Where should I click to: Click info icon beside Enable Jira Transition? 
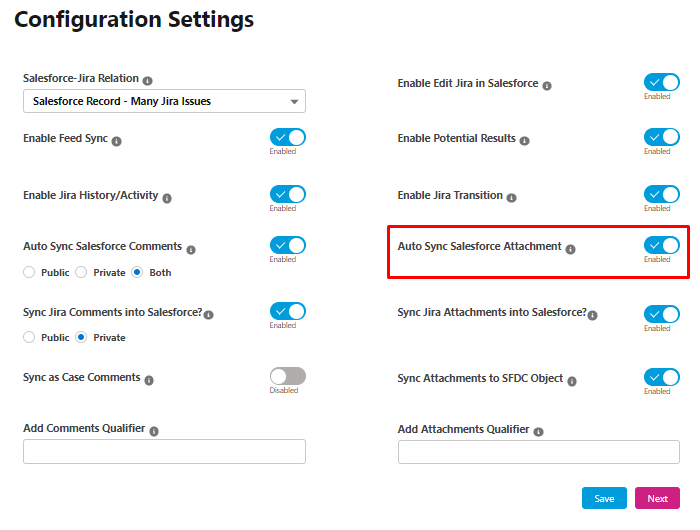[512, 198]
